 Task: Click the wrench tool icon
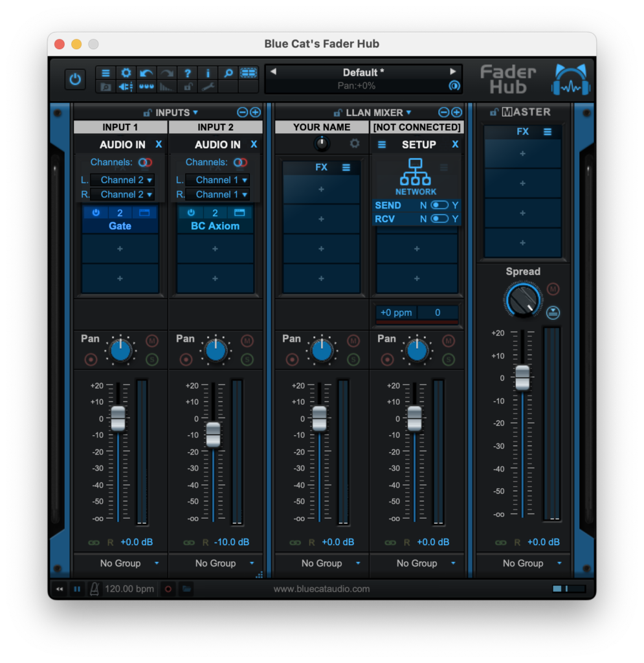click(208, 87)
